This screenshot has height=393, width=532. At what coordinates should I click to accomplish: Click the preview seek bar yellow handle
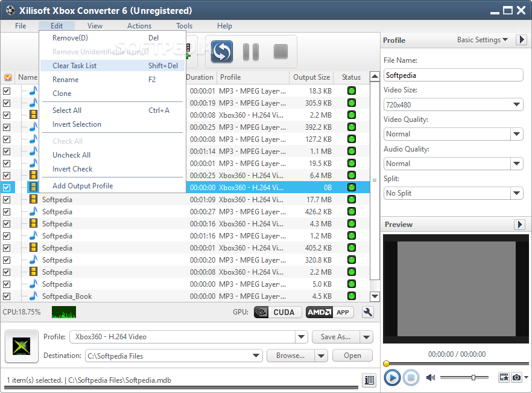tap(386, 364)
